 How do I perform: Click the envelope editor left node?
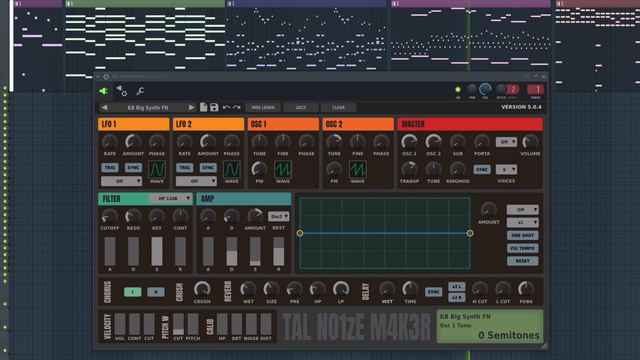pyautogui.click(x=300, y=233)
